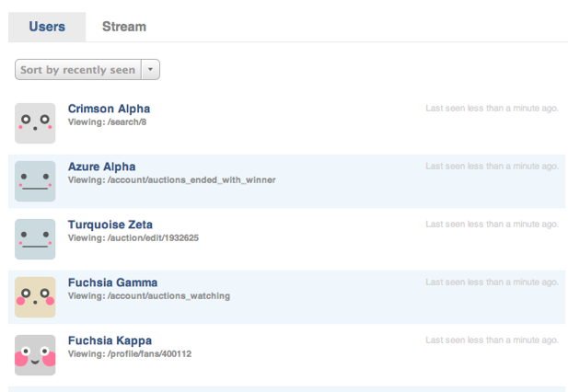Open Turquoise Zeta's profile link
This screenshot has width=568, height=392.
click(x=110, y=225)
